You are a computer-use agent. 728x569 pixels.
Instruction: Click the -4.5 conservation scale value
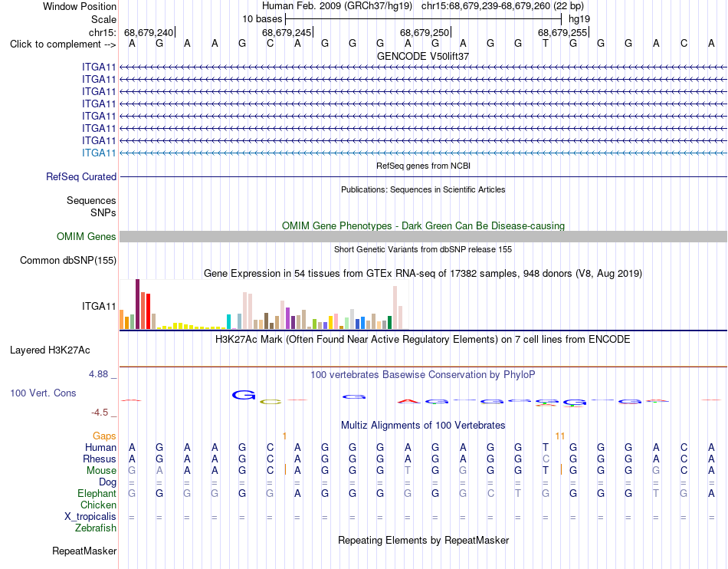[100, 412]
